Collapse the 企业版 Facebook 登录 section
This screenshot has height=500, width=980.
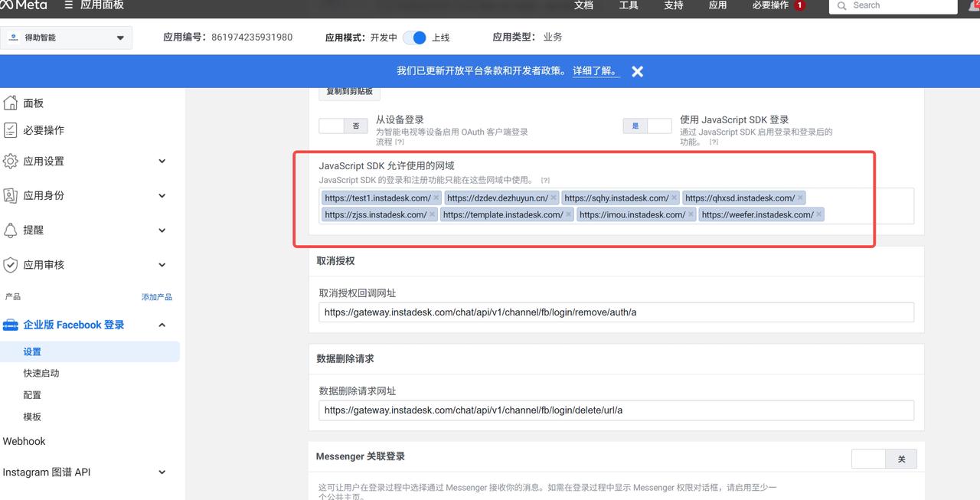(162, 325)
